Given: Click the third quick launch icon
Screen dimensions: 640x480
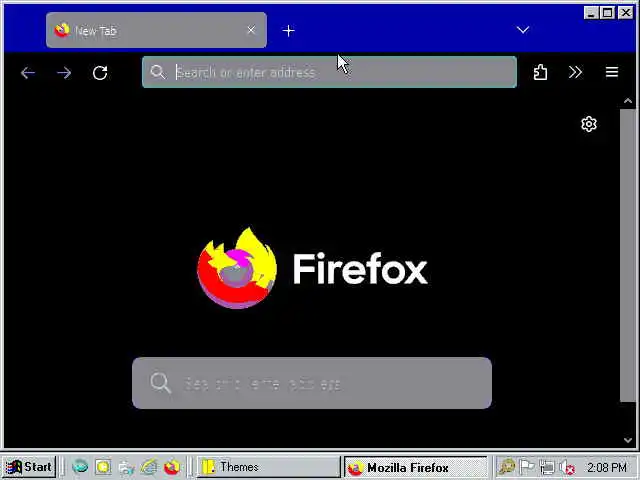Looking at the screenshot, I should (x=126, y=467).
